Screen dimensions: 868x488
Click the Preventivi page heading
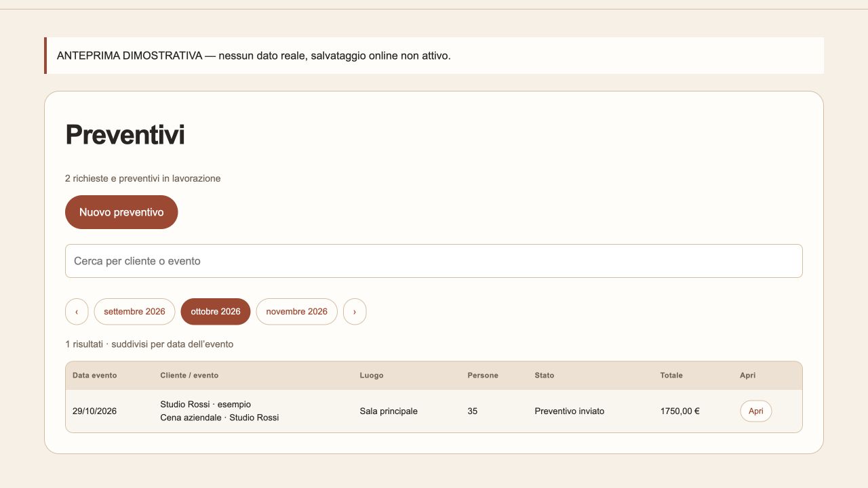pos(125,135)
